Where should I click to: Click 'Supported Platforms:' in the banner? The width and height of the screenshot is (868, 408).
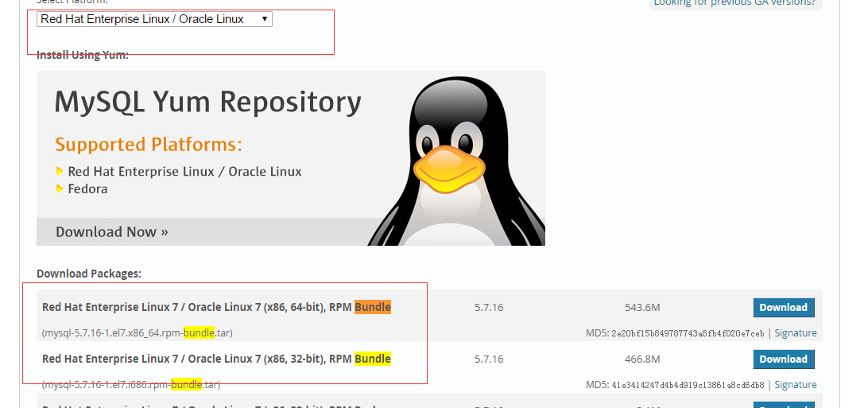click(x=149, y=145)
